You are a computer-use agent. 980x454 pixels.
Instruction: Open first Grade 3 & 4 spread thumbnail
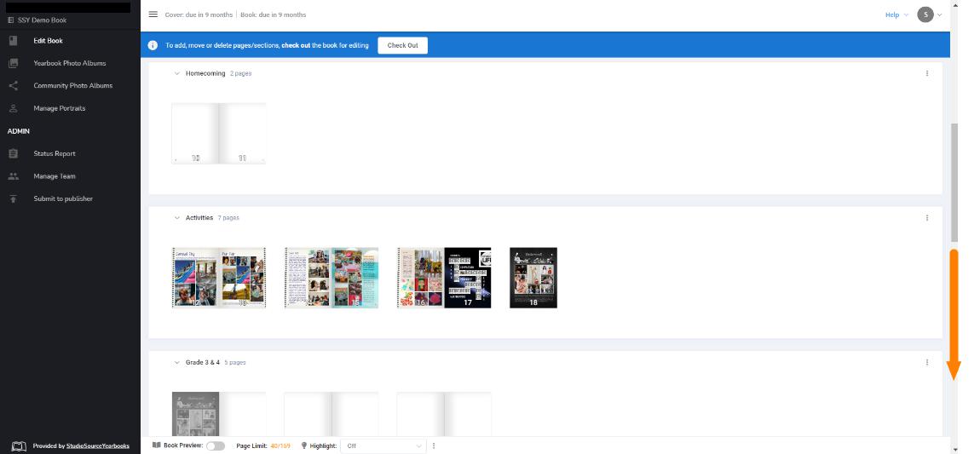pos(219,414)
